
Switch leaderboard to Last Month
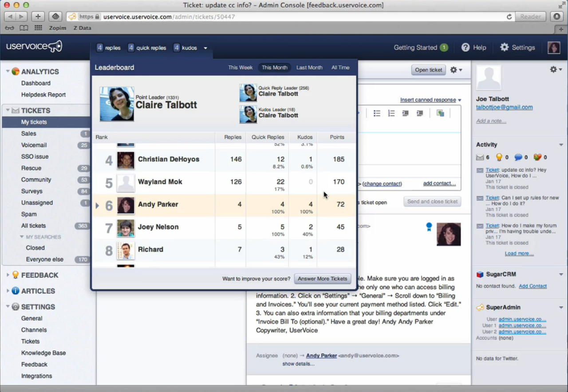[x=309, y=67]
